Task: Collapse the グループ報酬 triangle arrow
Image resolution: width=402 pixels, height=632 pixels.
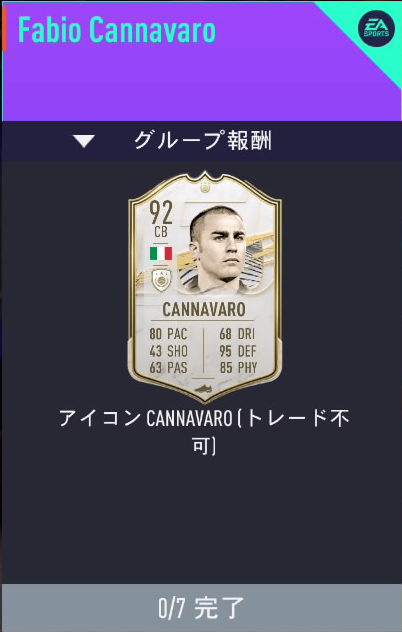Action: 83,141
